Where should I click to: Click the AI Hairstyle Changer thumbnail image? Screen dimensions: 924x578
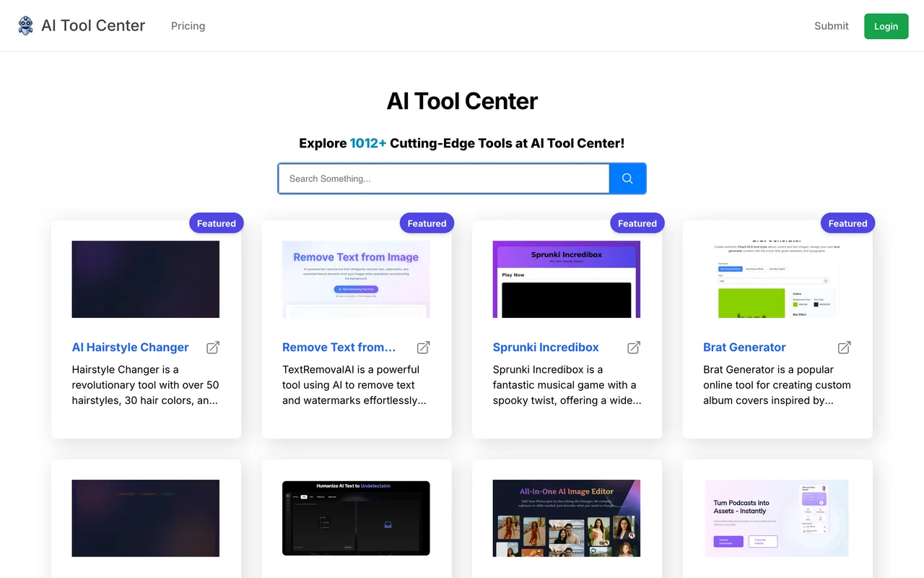pos(146,280)
